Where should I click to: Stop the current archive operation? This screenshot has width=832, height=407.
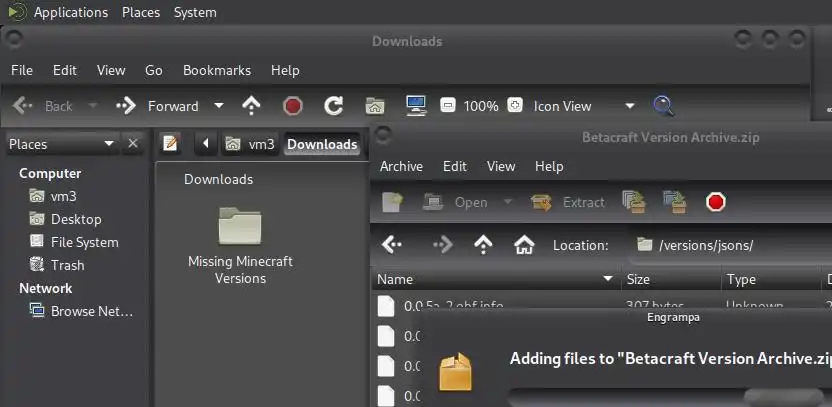[x=716, y=202]
